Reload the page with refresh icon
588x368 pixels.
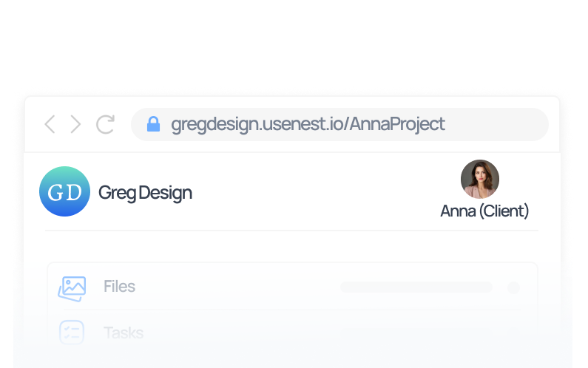[x=105, y=124]
